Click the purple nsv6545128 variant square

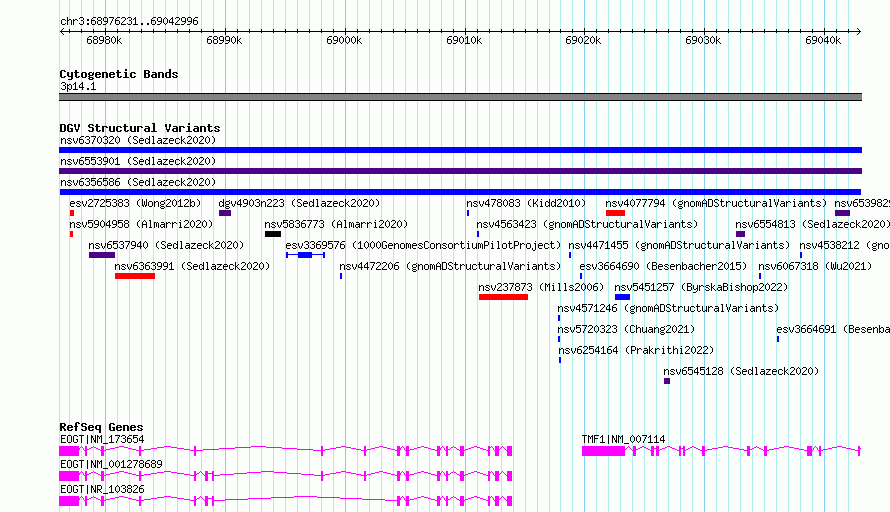coord(667,381)
